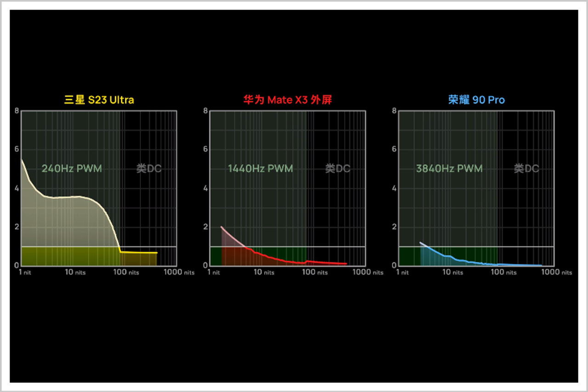Click the 1 nit label under Mate X3 chart

(215, 272)
